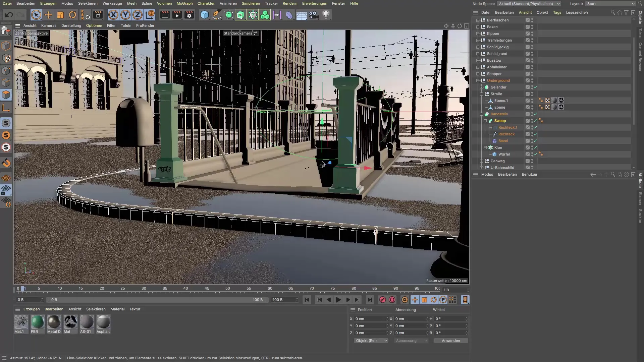The width and height of the screenshot is (644, 362).
Task: Open object manager Tags menu
Action: (557, 12)
